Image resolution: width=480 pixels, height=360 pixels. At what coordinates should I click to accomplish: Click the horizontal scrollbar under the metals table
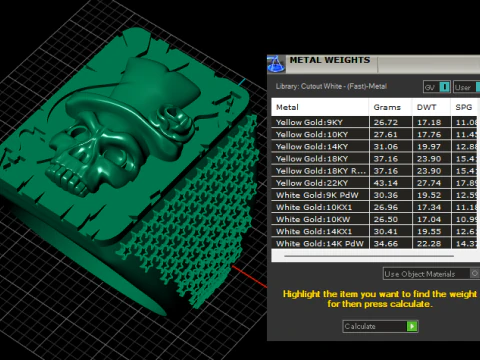(x=369, y=256)
